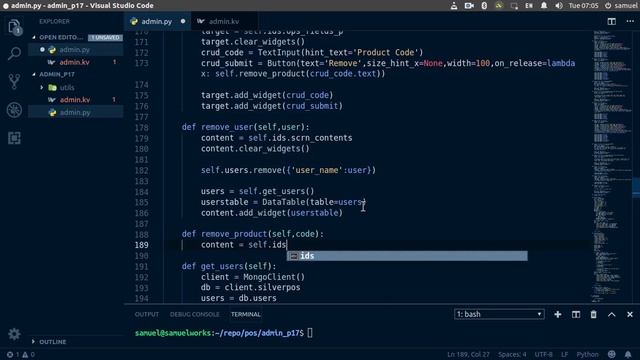640x360 pixels.
Task: Click on 'client = MongoClient()' line
Action: (x=253, y=277)
